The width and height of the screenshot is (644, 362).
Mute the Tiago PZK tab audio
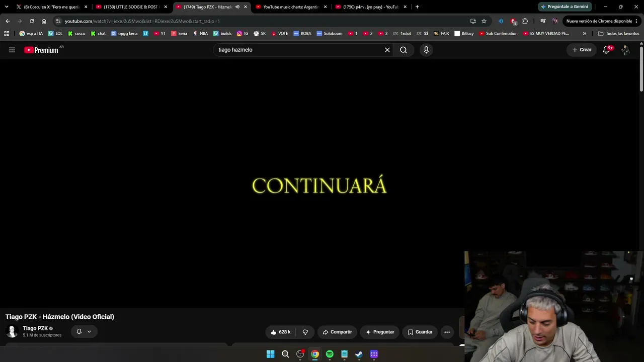pyautogui.click(x=237, y=7)
